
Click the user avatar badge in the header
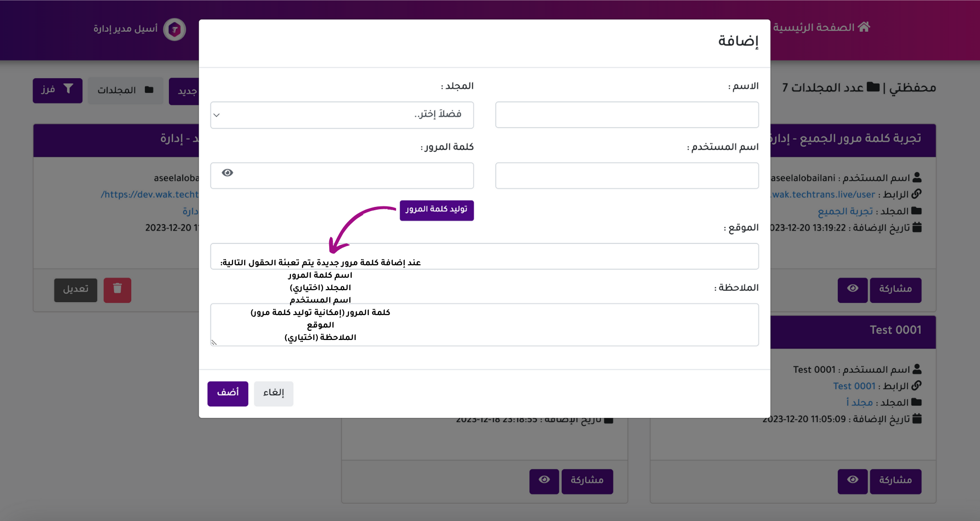[x=175, y=30]
